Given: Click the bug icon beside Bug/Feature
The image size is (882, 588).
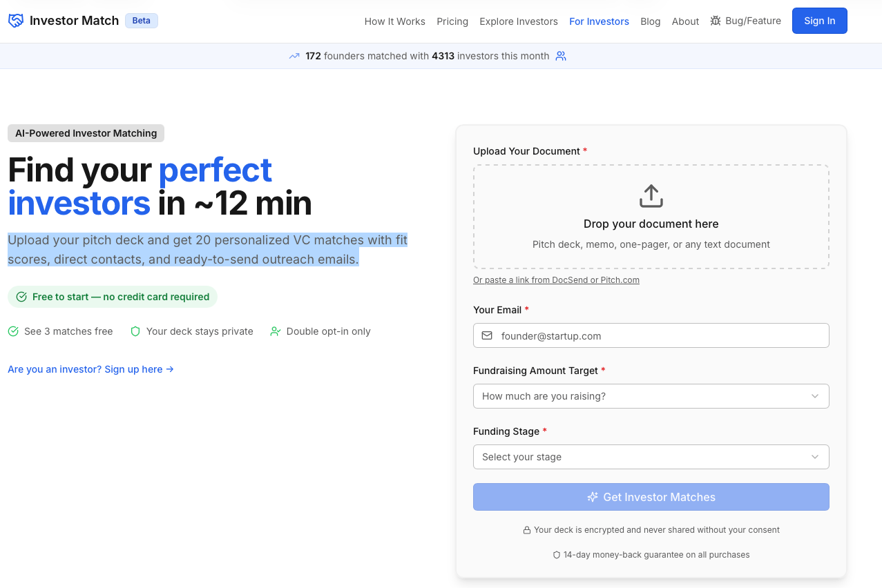Looking at the screenshot, I should coord(716,21).
